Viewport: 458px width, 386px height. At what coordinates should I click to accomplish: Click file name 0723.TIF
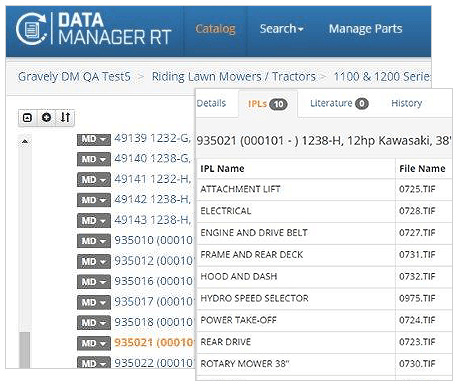coord(417,342)
